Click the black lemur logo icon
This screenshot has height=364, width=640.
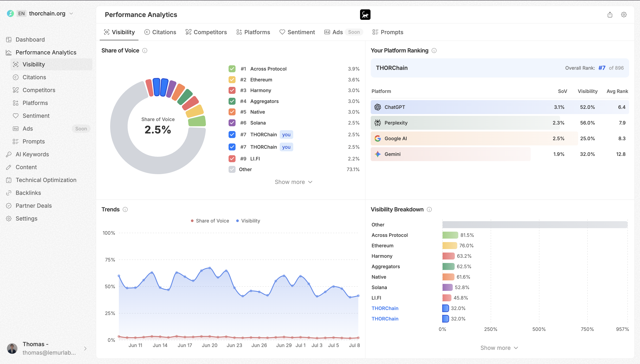coord(365,15)
